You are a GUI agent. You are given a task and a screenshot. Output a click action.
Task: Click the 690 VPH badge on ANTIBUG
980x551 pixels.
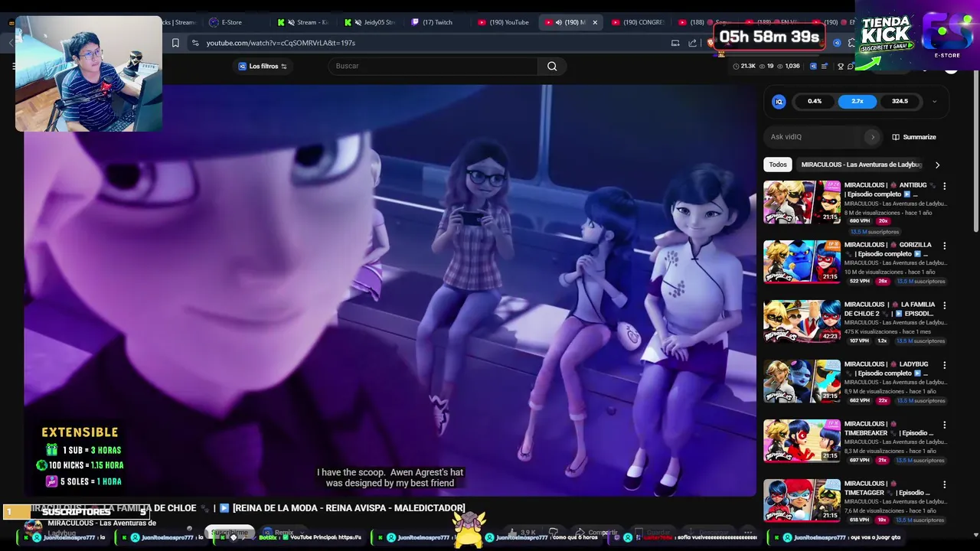click(x=860, y=221)
